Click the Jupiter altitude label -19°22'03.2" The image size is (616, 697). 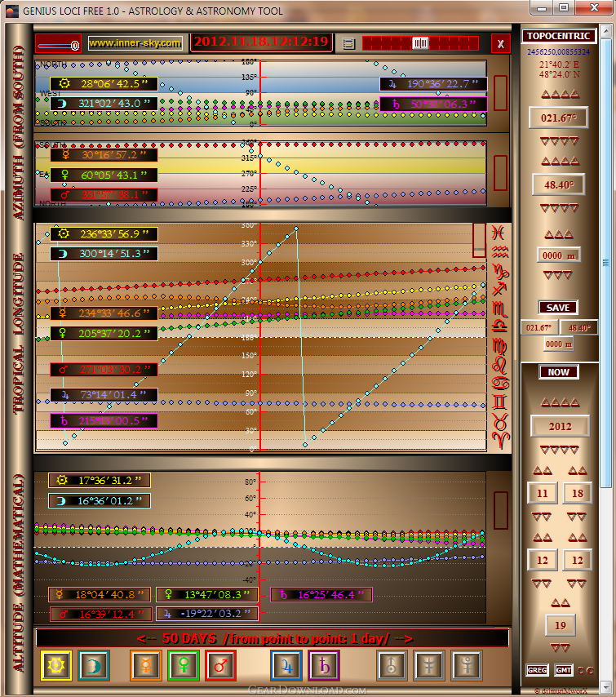point(207,614)
